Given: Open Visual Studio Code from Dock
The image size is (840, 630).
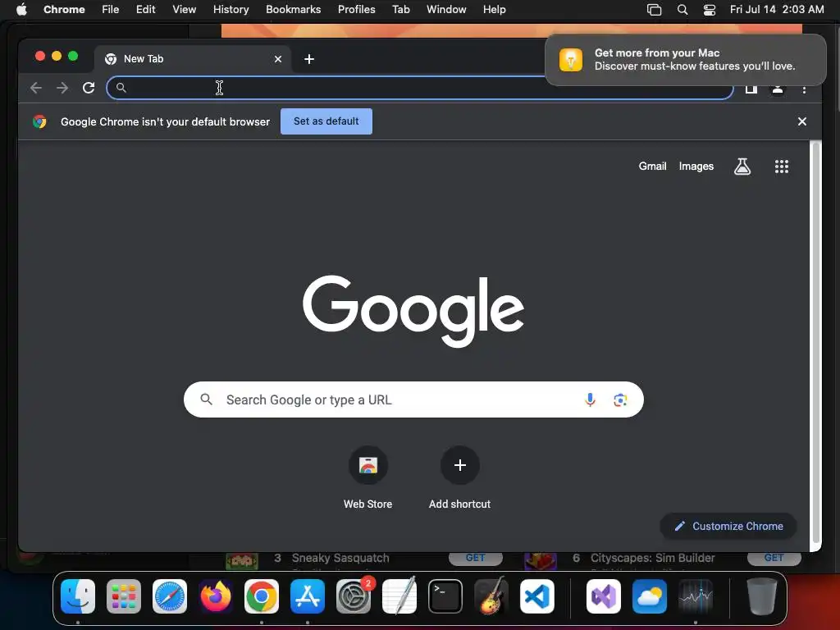Looking at the screenshot, I should pos(537,596).
